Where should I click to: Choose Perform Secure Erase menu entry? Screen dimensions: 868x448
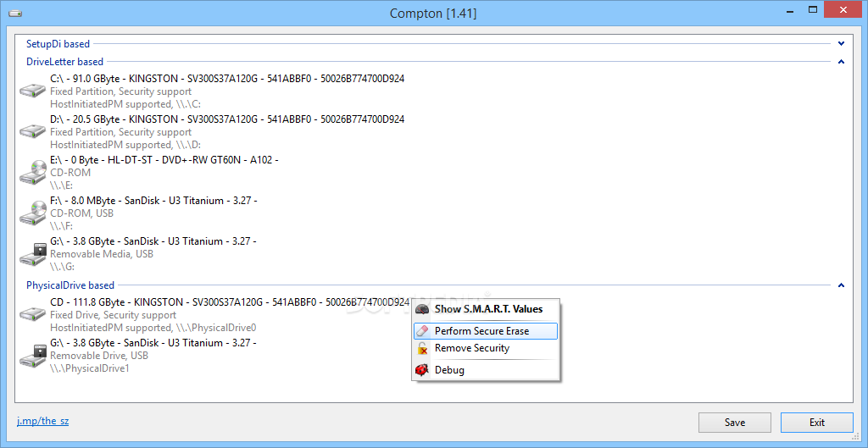pos(486,331)
